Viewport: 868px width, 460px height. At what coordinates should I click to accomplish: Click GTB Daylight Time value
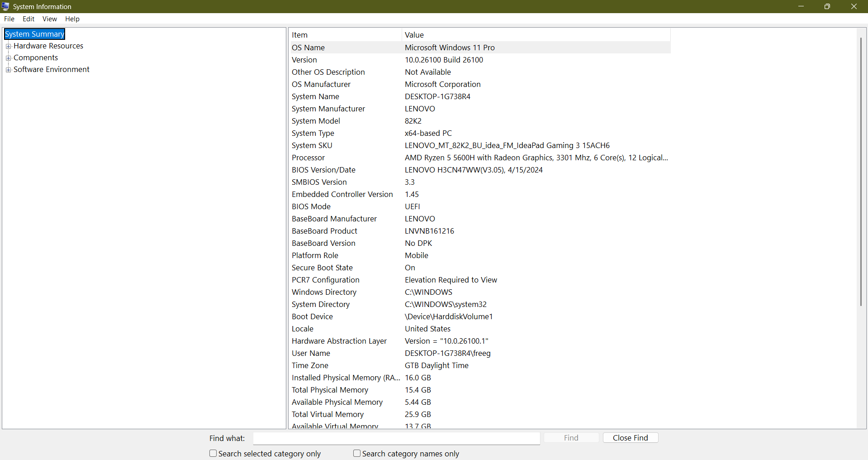(436, 365)
